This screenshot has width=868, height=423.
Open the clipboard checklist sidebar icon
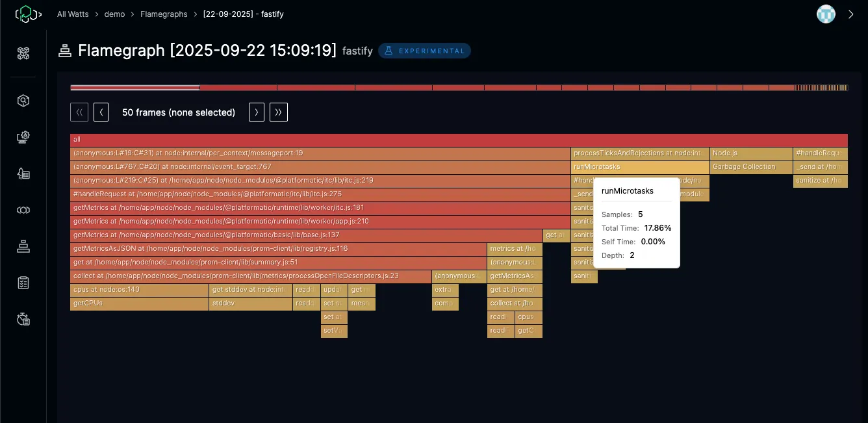23,283
